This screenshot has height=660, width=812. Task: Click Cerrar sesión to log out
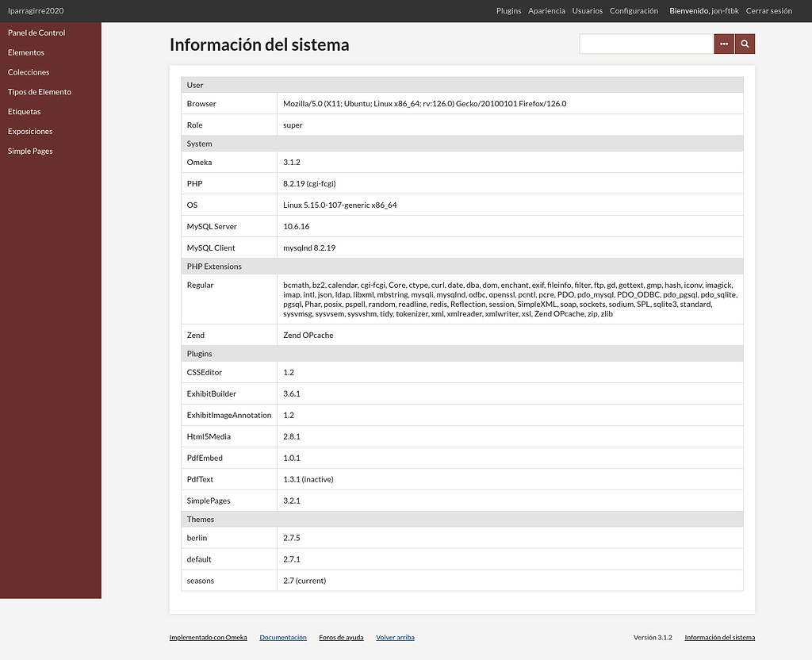(x=769, y=11)
